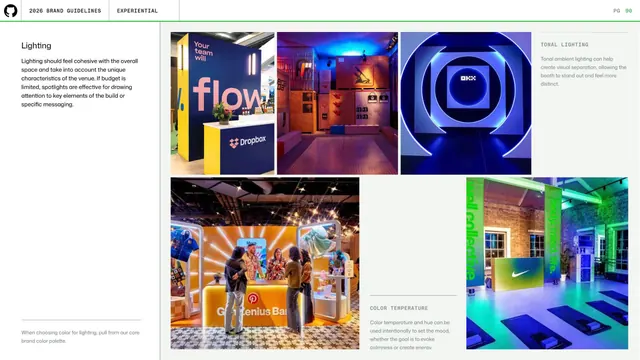Click the OKX logo in the tunnel center
Screen dimensions: 640x360
tap(468, 78)
